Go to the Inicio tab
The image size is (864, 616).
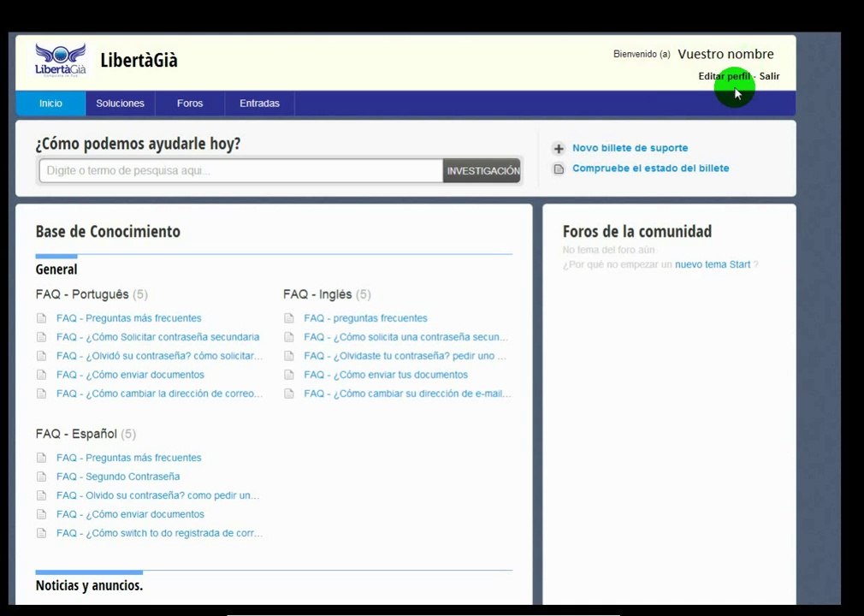point(50,103)
